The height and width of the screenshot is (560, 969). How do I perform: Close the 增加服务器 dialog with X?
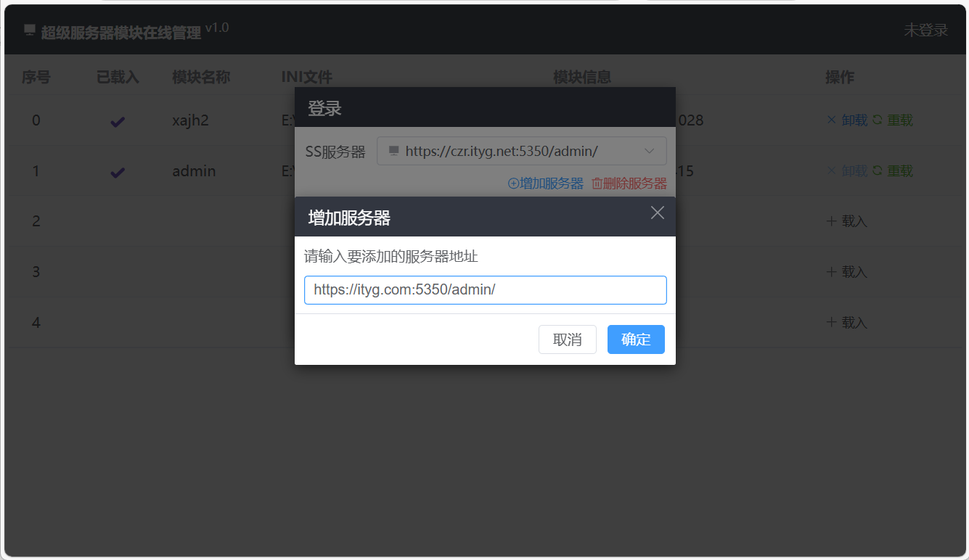(x=657, y=213)
